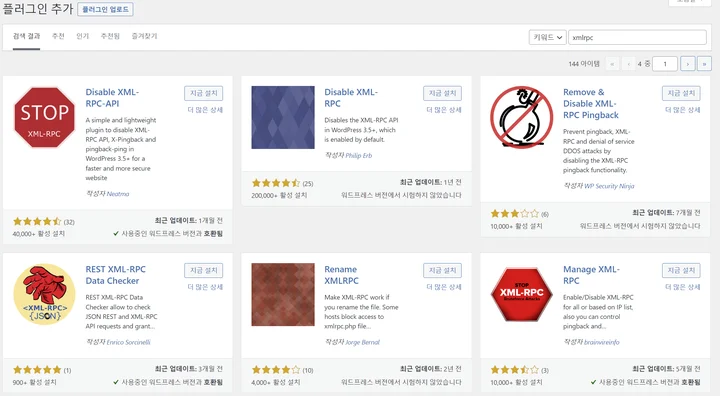Switch to the 검색 결과 tab
720x396 pixels.
pos(26,36)
